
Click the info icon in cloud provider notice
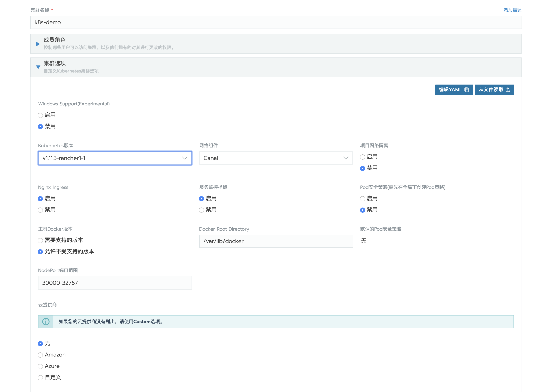point(46,322)
